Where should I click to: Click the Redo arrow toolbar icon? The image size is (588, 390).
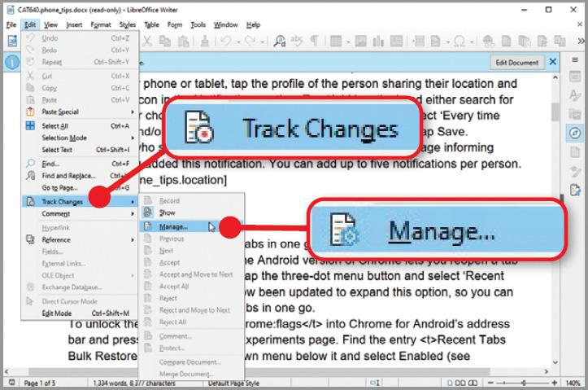pos(250,41)
